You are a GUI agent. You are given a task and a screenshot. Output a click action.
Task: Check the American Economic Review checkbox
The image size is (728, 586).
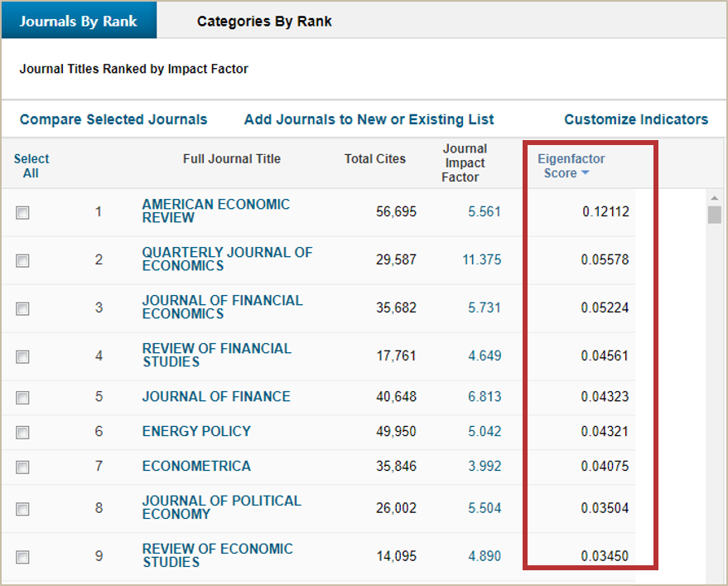23,212
